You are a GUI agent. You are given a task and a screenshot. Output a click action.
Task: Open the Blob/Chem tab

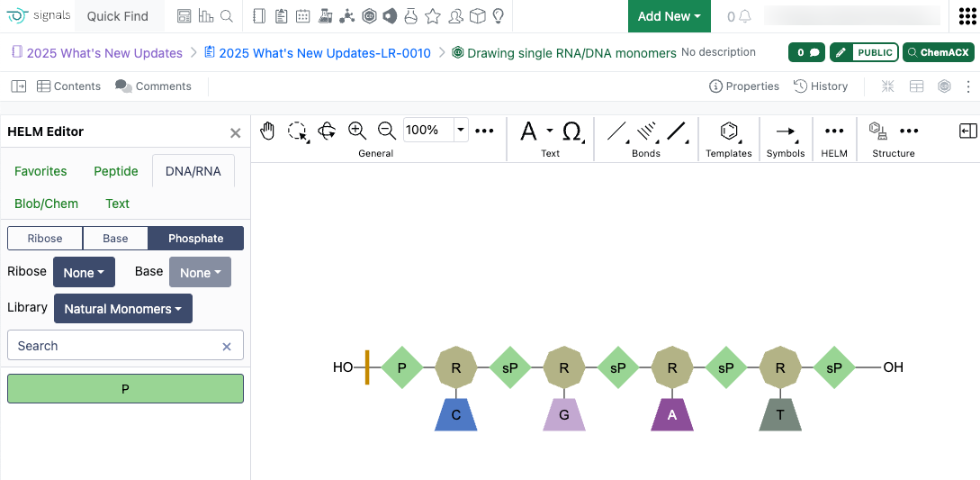(46, 204)
